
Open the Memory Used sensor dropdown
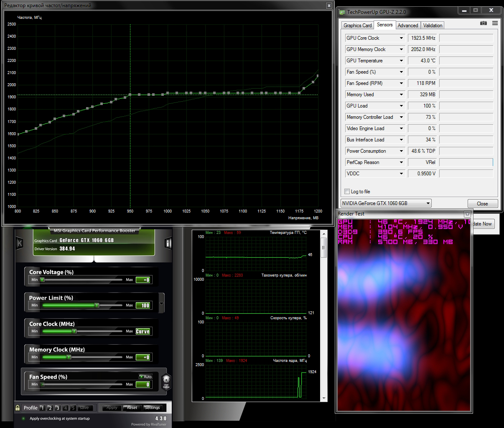click(401, 95)
